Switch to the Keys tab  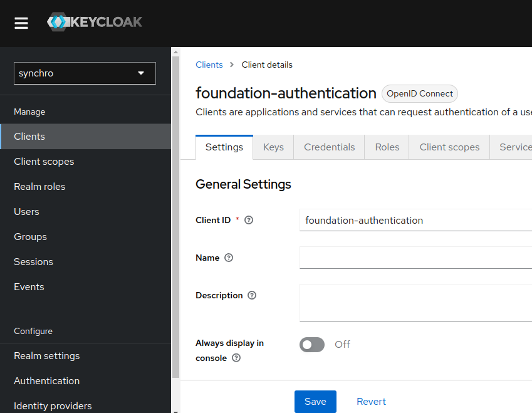pos(273,147)
